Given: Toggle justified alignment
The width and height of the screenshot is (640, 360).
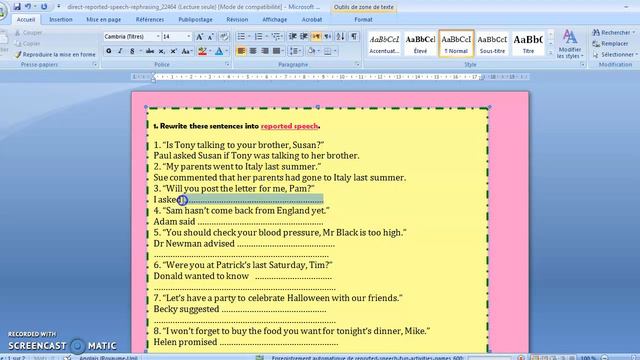Looking at the screenshot, I should coord(277,51).
